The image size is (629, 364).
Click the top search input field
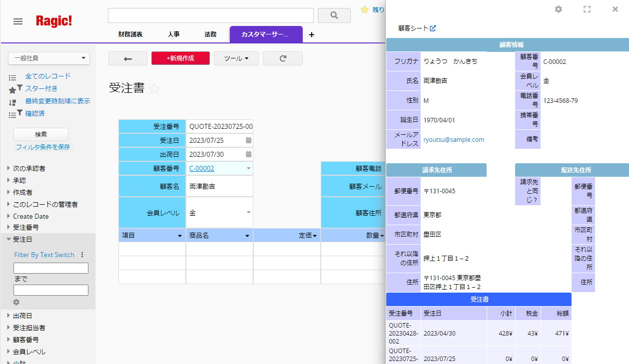click(x=210, y=15)
